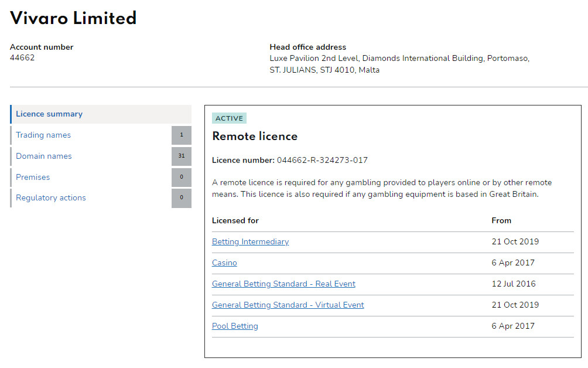Open the Domain names section

(44, 156)
